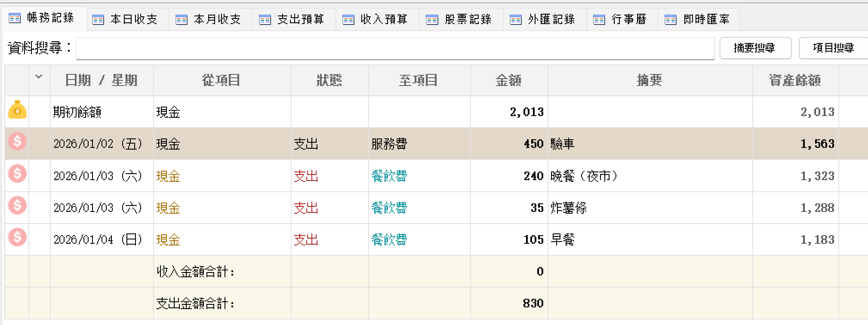Image resolution: width=868 pixels, height=325 pixels.
Task: Click the table icon on 股票記錄 tab
Action: pos(432,20)
